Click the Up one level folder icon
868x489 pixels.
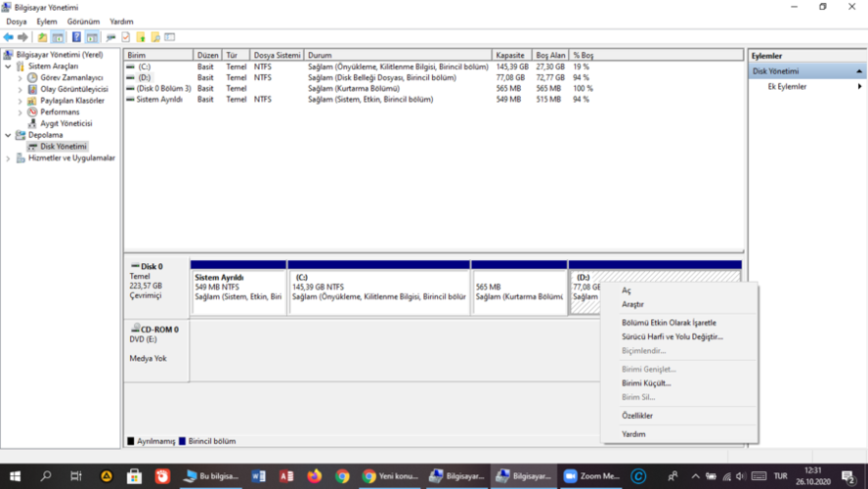[x=42, y=37]
